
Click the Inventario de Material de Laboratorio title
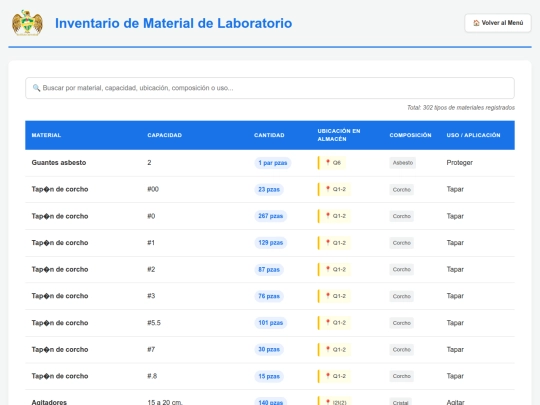point(174,23)
